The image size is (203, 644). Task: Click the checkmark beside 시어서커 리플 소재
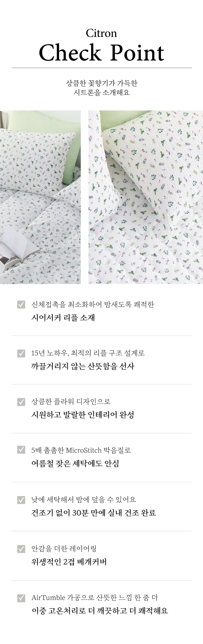(x=21, y=305)
